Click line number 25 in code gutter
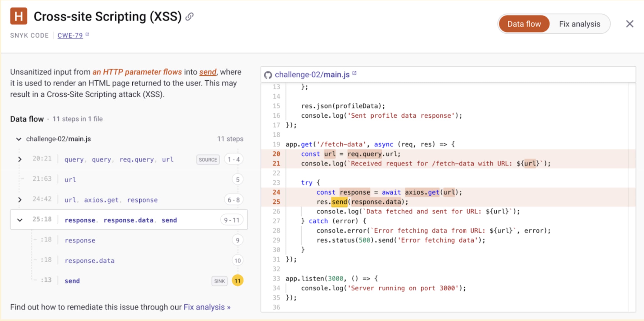 pyautogui.click(x=276, y=202)
